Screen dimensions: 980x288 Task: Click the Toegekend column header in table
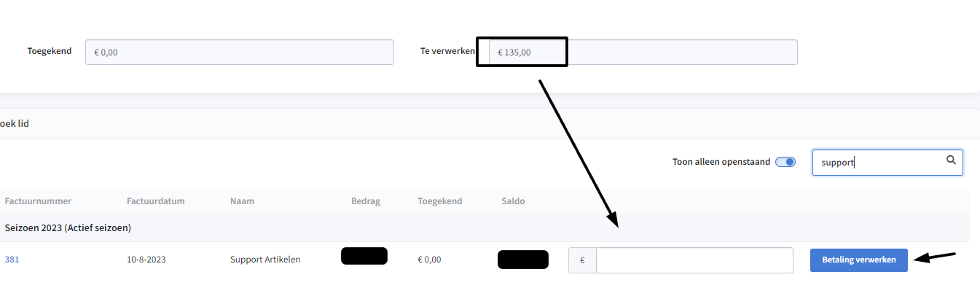point(440,201)
